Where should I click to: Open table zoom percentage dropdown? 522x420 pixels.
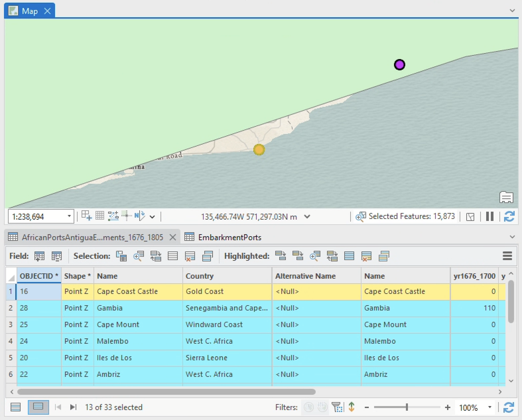pyautogui.click(x=489, y=407)
